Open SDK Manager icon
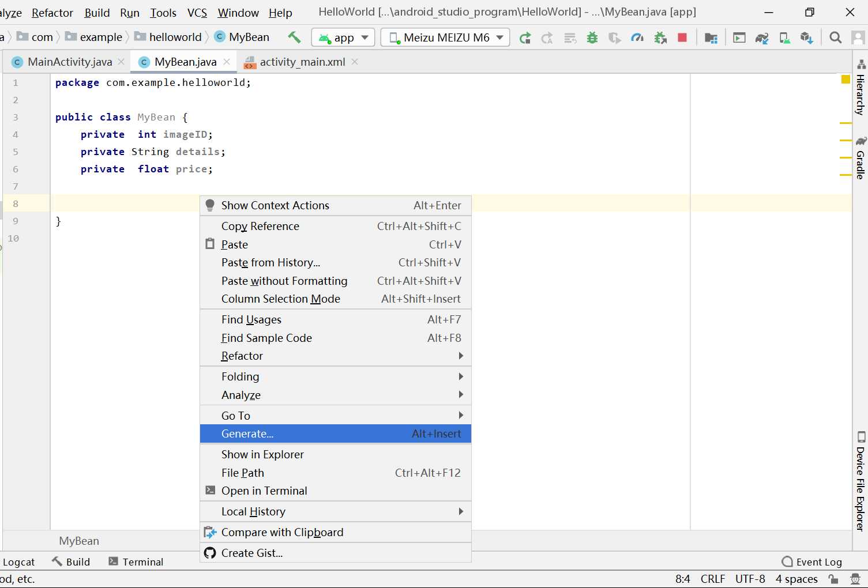 (807, 38)
